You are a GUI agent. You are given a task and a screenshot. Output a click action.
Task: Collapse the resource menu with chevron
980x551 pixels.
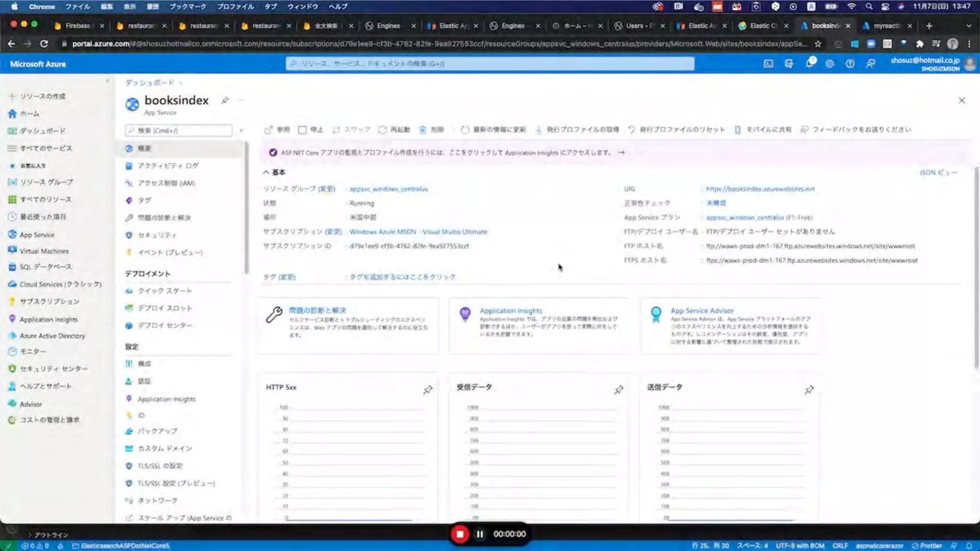pos(242,130)
